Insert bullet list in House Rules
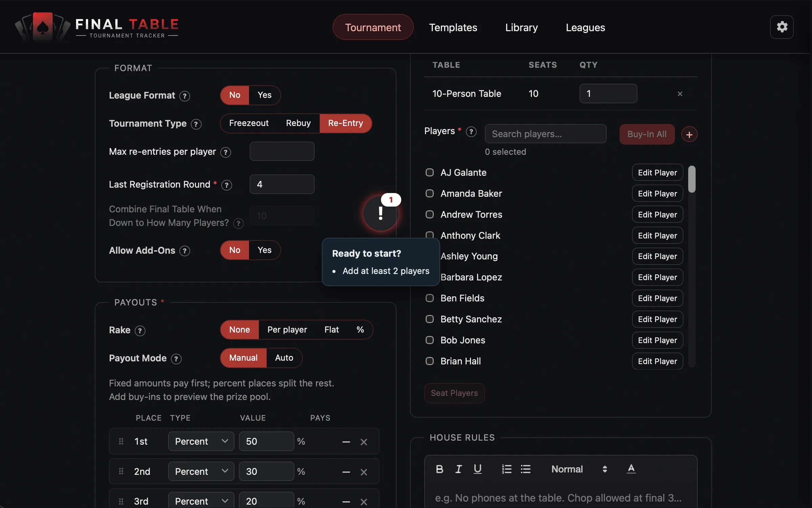Screen dimensions: 812x508 [x=525, y=469]
